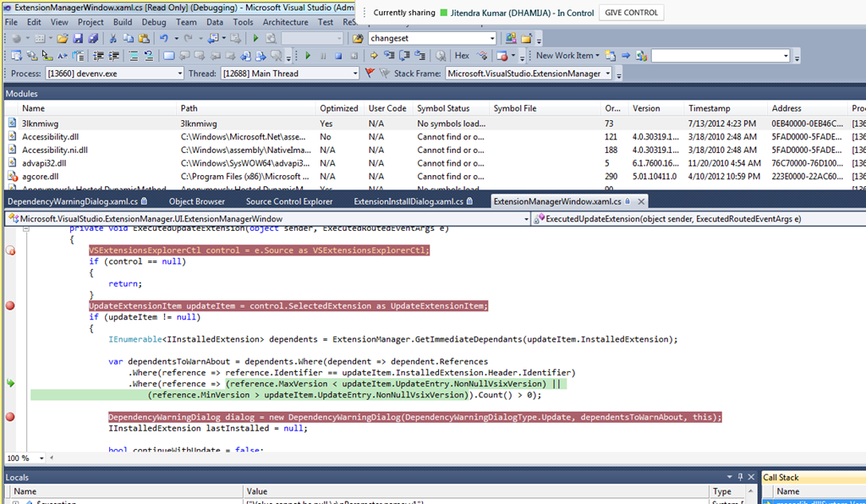The width and height of the screenshot is (866, 504).
Task: Toggle breakpoint on the UpdateExtensionItem line
Action: click(x=10, y=306)
